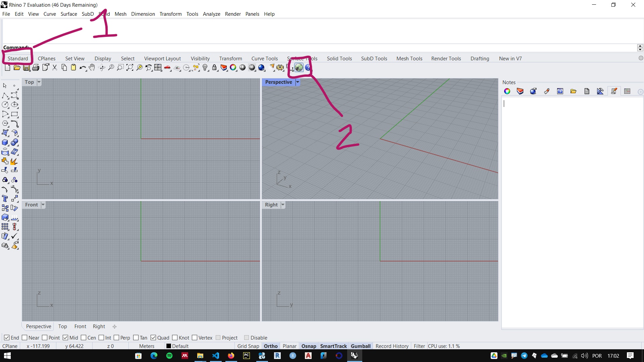Enable the Int osnap checkbox
This screenshot has width=644, height=362.
(101, 338)
